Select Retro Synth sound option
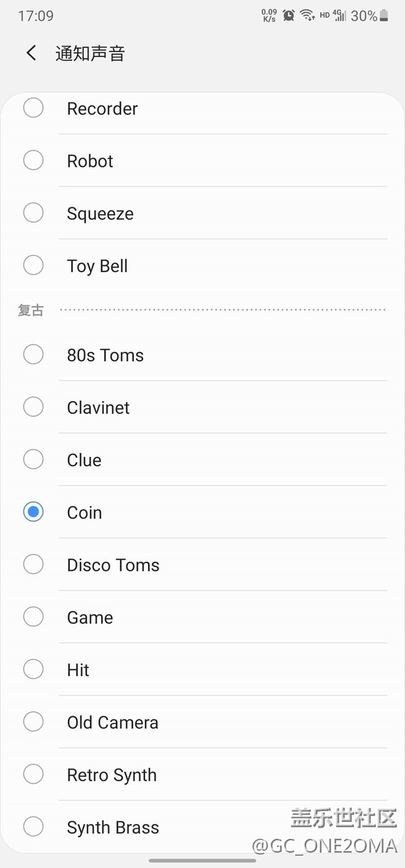The width and height of the screenshot is (405, 868). (33, 775)
